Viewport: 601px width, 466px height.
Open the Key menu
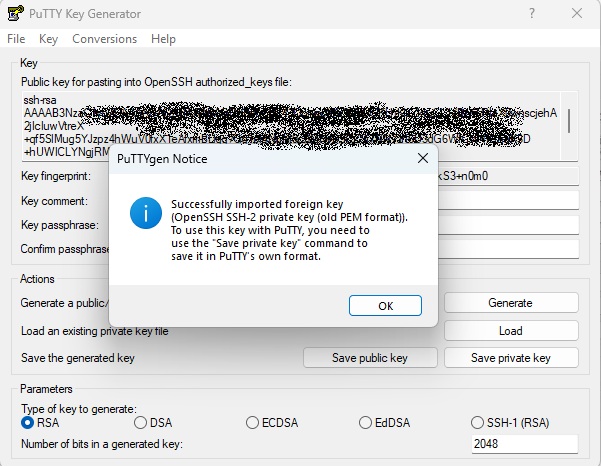[x=48, y=39]
